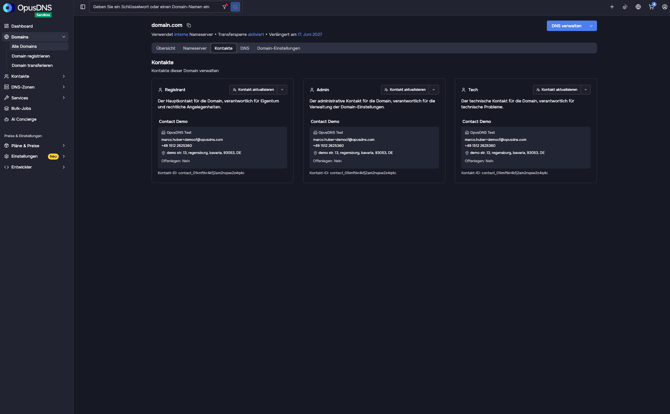The image size is (670, 414).
Task: Expand the Entwickler section
Action: coord(64,167)
